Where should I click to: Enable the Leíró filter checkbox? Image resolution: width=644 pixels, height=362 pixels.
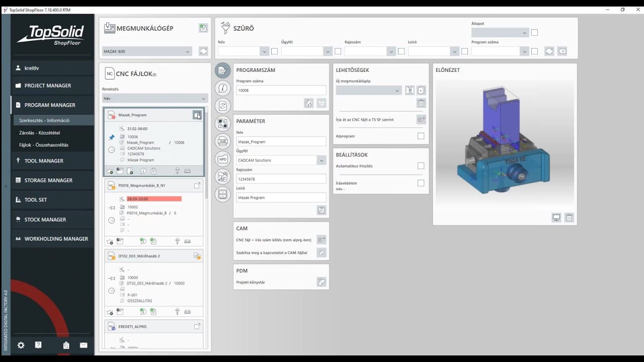coord(464,51)
